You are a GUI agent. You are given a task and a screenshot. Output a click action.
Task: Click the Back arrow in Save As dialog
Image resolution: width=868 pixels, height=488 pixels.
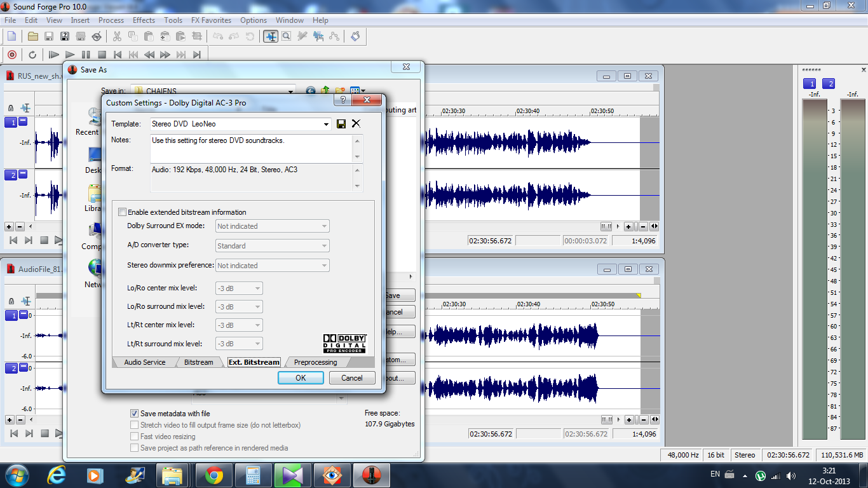click(311, 91)
